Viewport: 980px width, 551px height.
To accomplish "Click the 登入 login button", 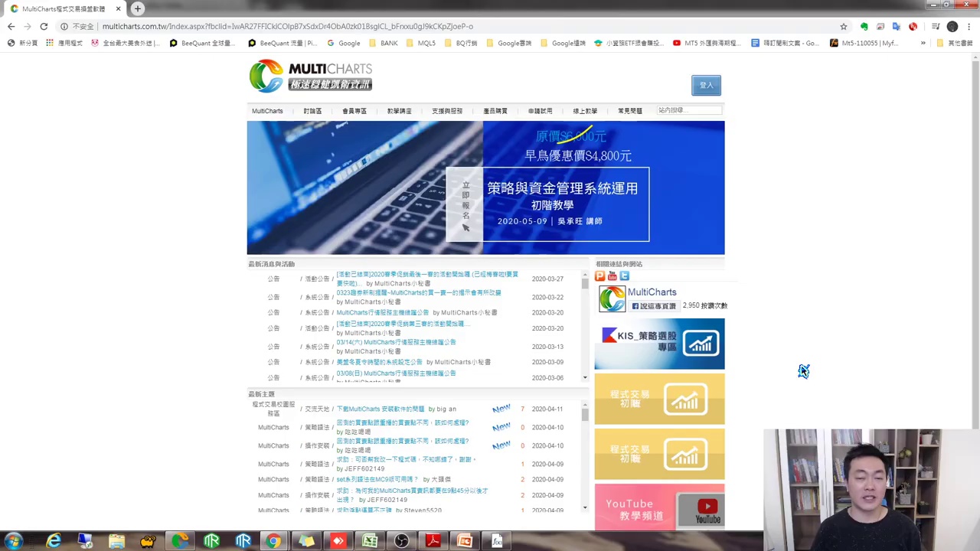I will pos(706,85).
